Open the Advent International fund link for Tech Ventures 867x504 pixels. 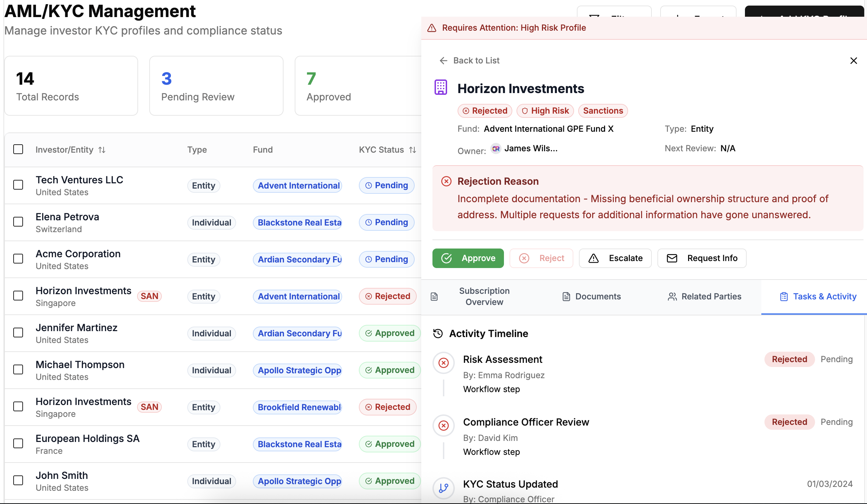297,185
